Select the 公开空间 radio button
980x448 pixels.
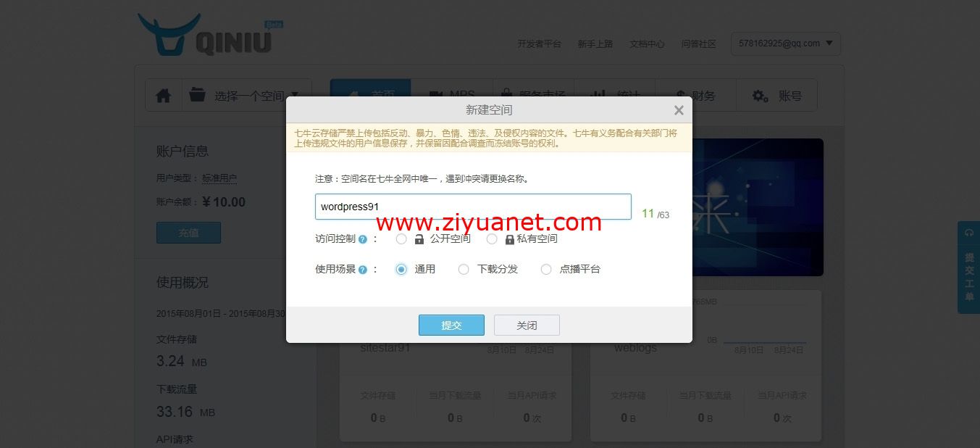pos(401,238)
